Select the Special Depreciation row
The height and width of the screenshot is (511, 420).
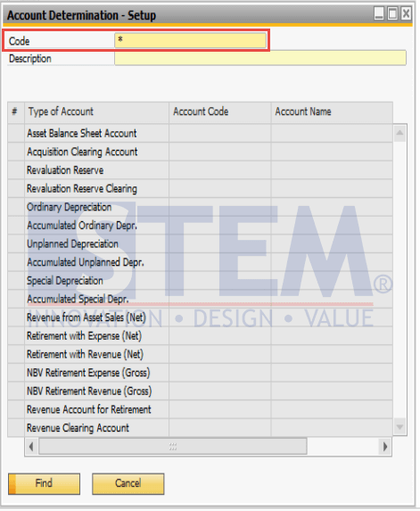(x=200, y=281)
